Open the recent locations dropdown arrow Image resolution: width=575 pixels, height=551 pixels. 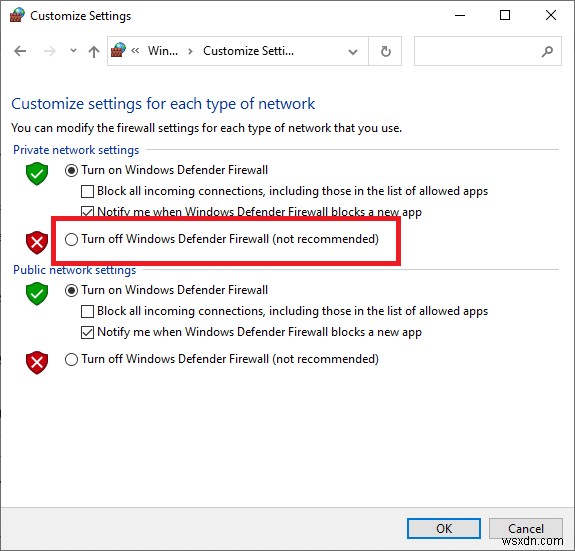[x=73, y=51]
